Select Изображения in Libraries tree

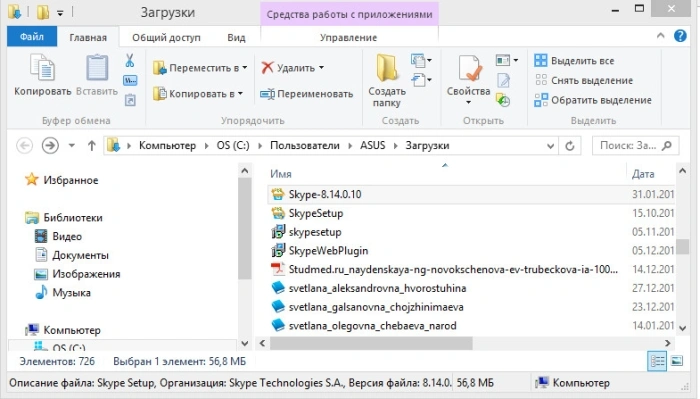point(78,274)
